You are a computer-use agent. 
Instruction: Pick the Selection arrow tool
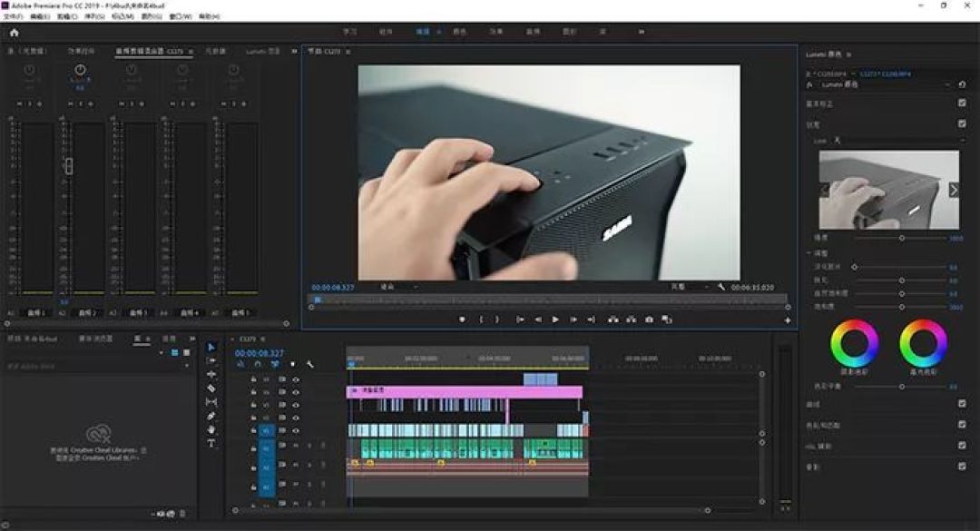[211, 347]
